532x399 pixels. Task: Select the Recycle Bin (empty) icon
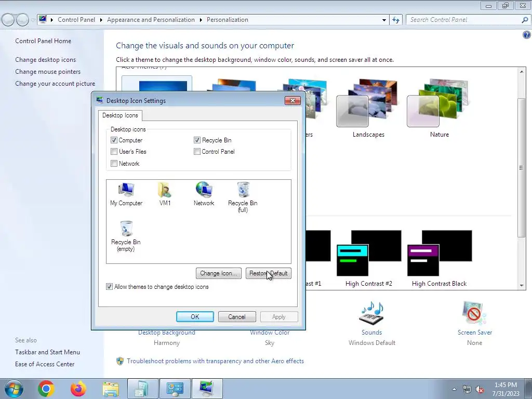tap(126, 236)
